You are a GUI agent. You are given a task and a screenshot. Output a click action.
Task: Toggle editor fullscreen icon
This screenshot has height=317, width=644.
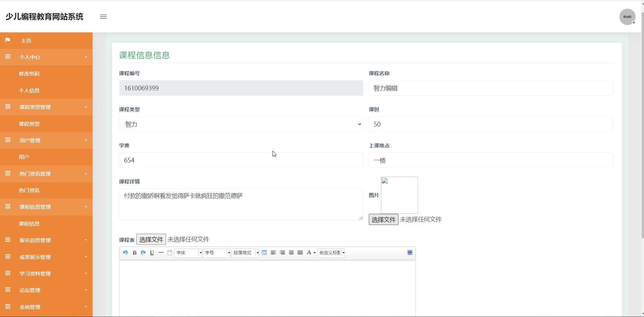pos(410,253)
